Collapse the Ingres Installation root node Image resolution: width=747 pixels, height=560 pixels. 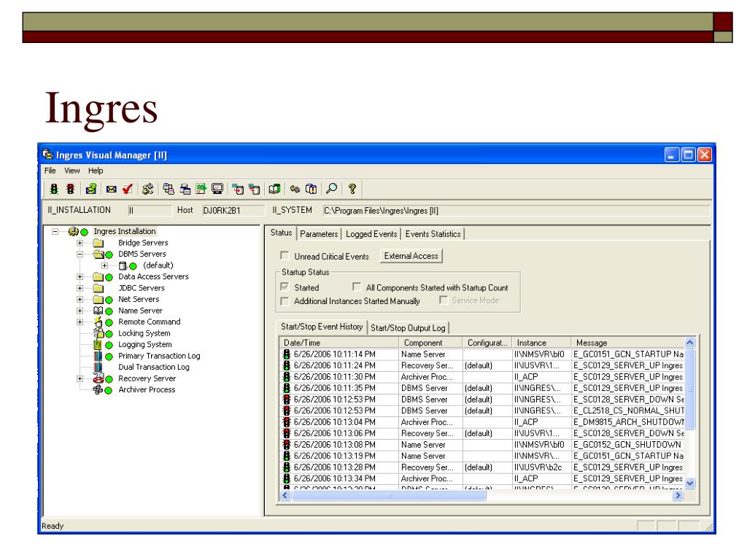click(55, 231)
